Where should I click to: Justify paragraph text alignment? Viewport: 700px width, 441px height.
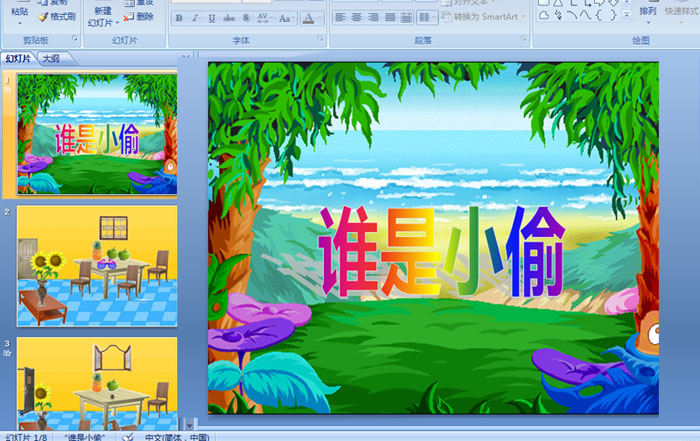[x=390, y=19]
